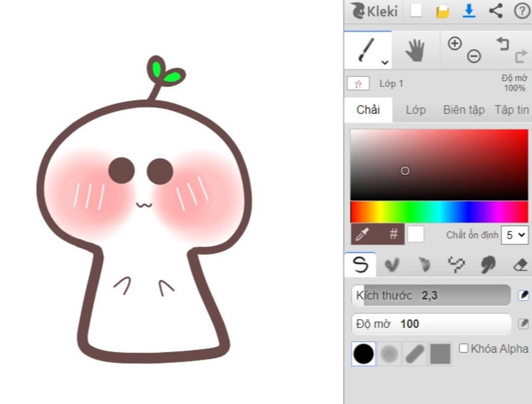The image size is (532, 404).
Task: Create a new blank image
Action: [416, 10]
